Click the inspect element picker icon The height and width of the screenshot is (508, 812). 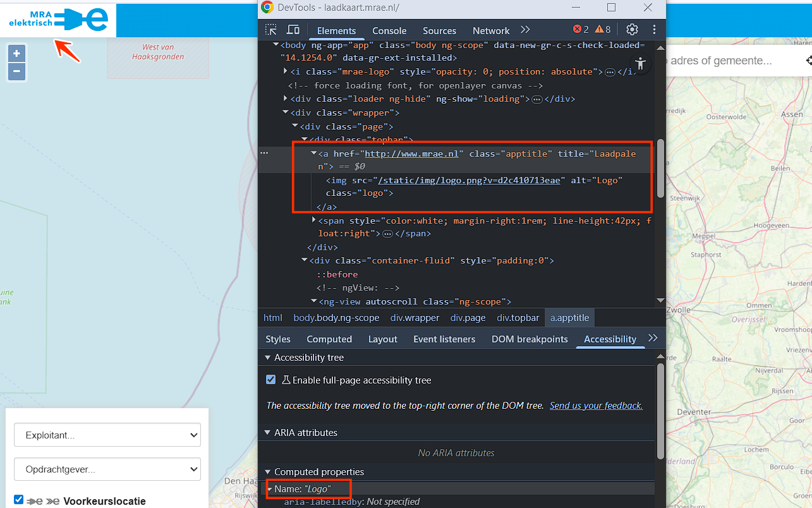pos(271,30)
